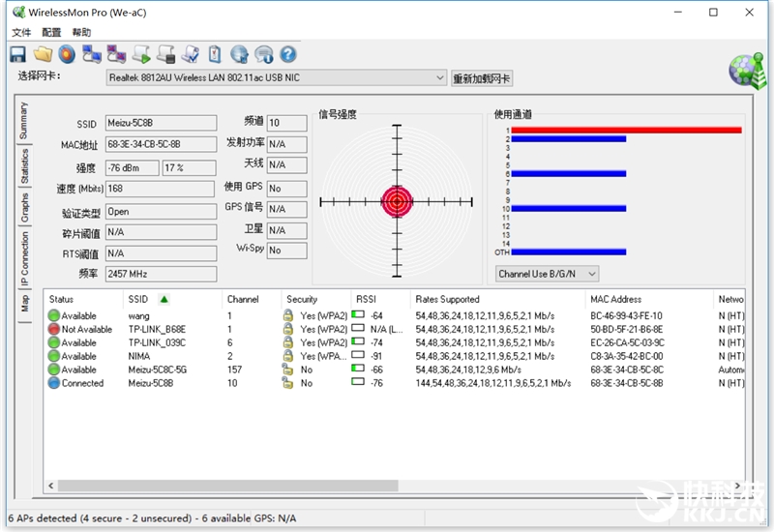This screenshot has width=774, height=532.
Task: Click the open folder toolbar icon
Action: 43,54
